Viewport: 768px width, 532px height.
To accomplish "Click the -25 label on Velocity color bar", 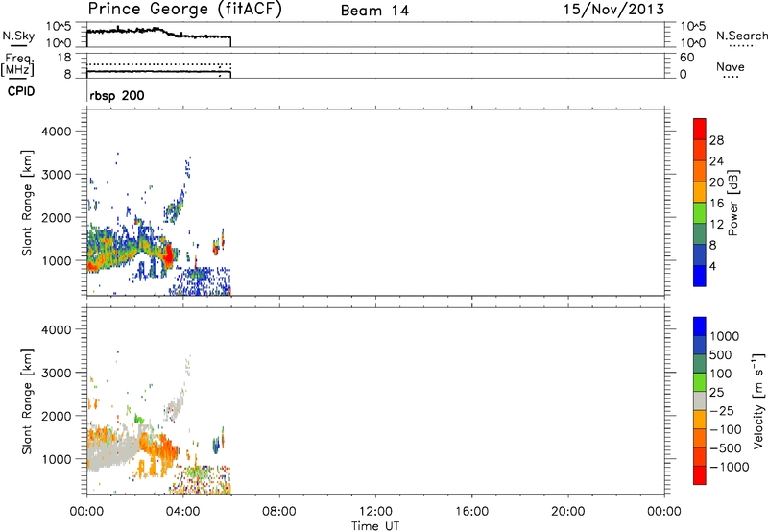I will (723, 410).
